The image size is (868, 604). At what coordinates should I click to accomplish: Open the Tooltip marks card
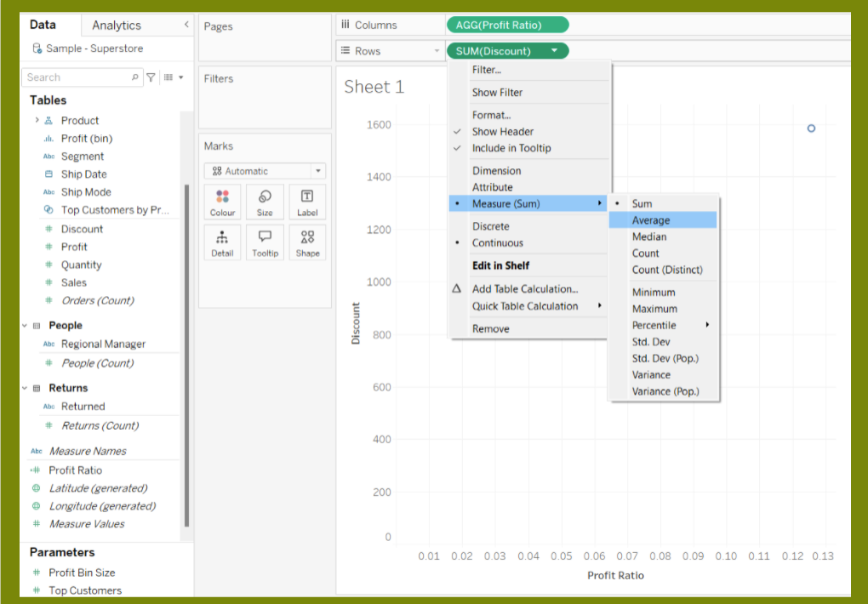click(265, 243)
